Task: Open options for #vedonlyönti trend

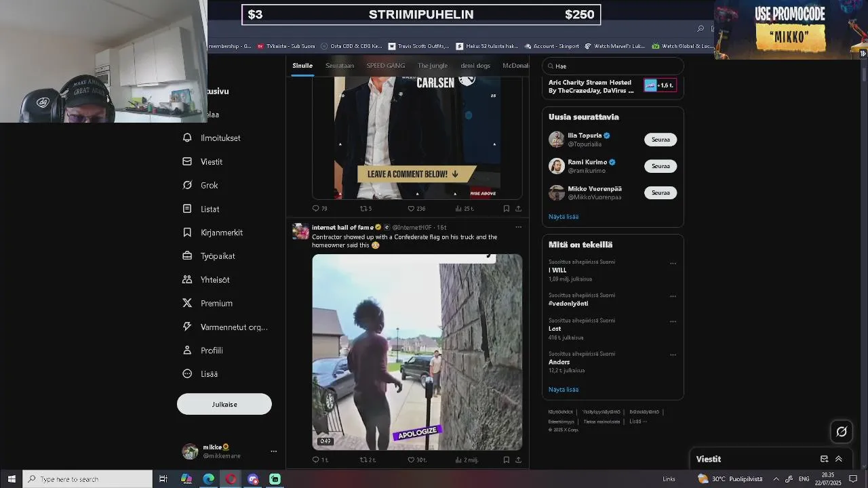Action: (x=673, y=296)
